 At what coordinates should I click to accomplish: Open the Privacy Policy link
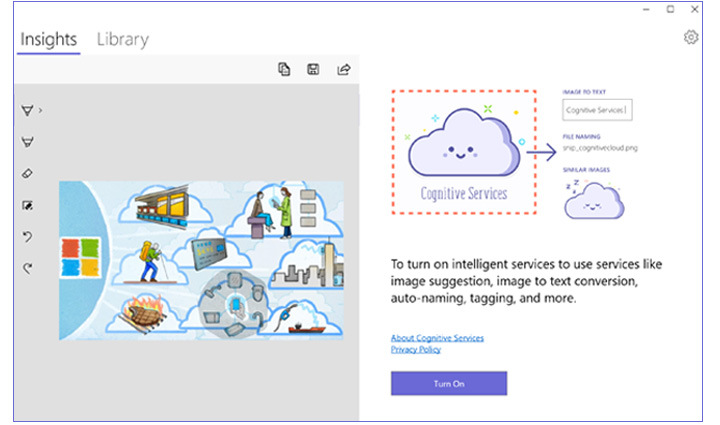pos(416,350)
